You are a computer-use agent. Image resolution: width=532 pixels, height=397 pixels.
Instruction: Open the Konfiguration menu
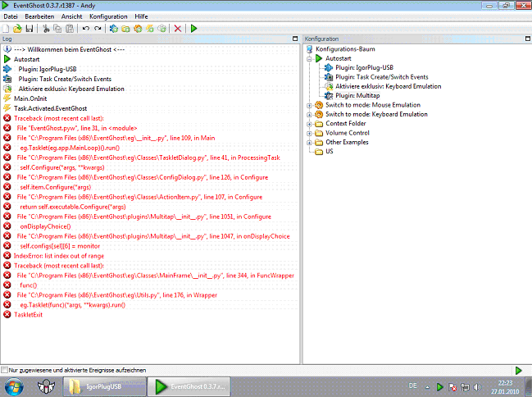[108, 16]
